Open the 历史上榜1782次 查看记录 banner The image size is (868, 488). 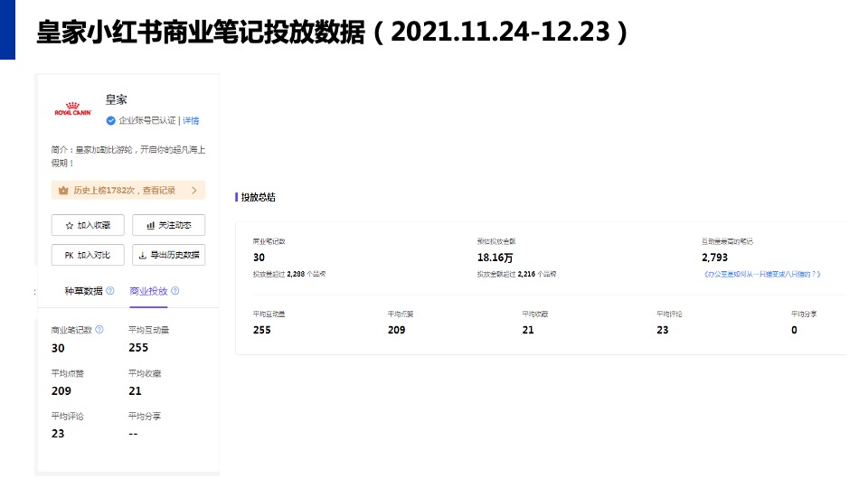pos(128,191)
